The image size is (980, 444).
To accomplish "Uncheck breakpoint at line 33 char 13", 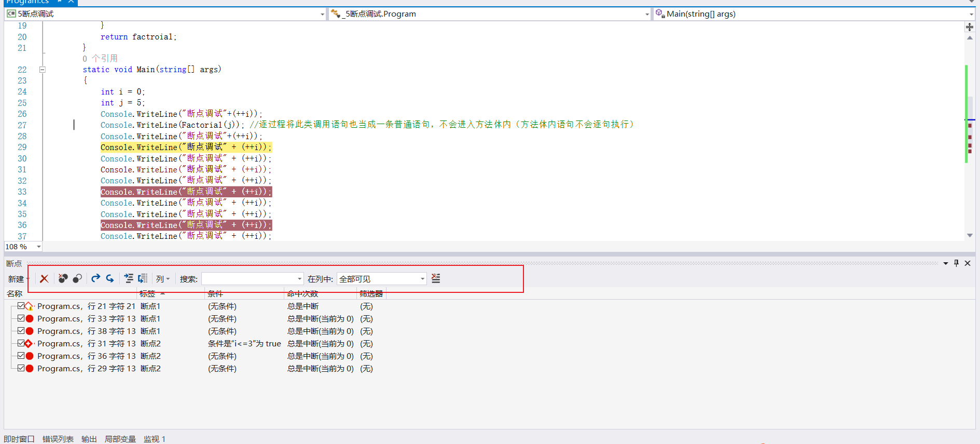I will tap(21, 318).
